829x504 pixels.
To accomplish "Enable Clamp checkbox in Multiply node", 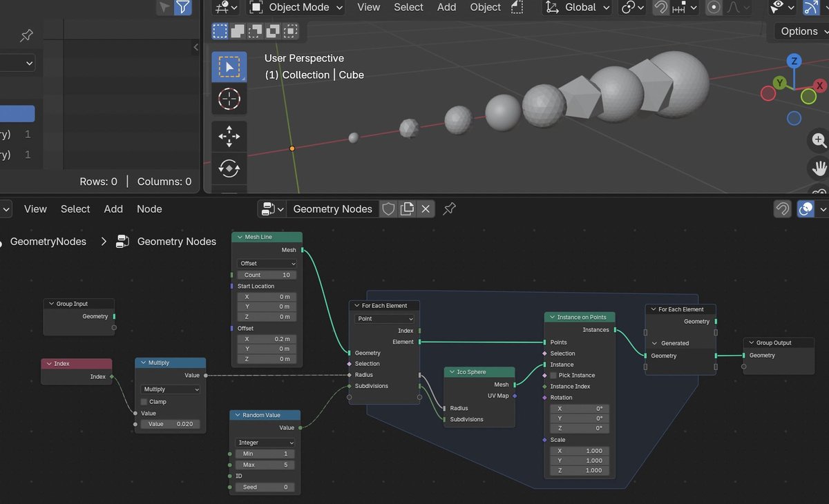I will 144,401.
